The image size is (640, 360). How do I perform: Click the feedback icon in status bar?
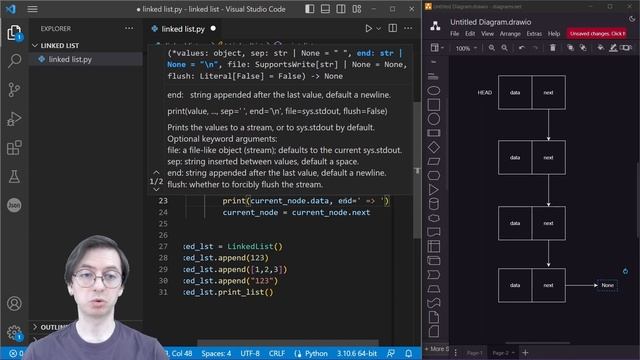(x=391, y=353)
